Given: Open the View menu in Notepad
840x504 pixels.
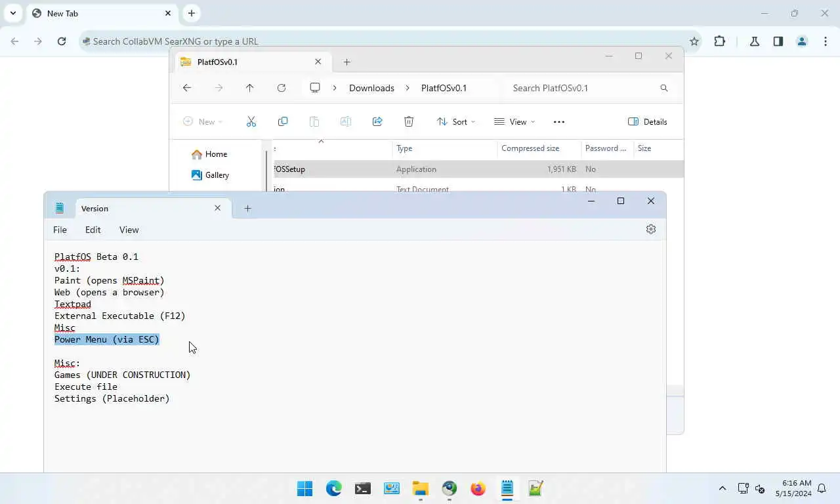Looking at the screenshot, I should tap(129, 230).
